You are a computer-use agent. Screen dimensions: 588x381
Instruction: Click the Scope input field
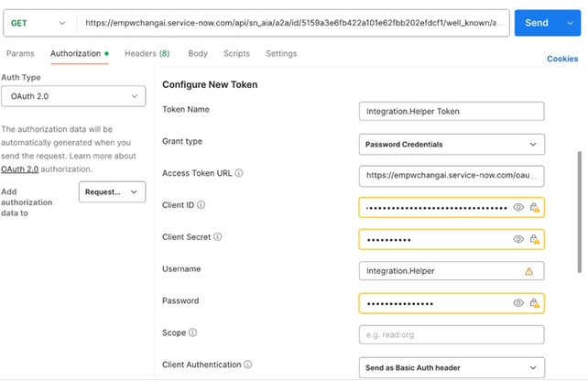[452, 334]
